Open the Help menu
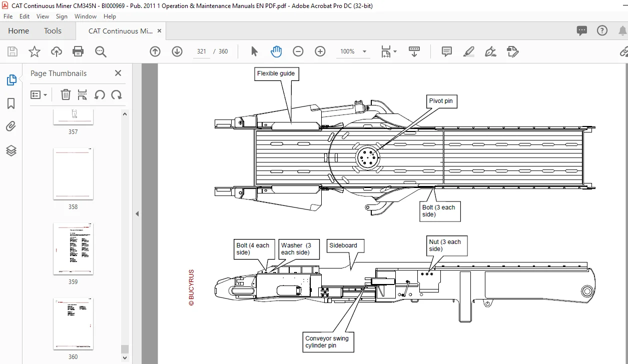 pos(110,16)
